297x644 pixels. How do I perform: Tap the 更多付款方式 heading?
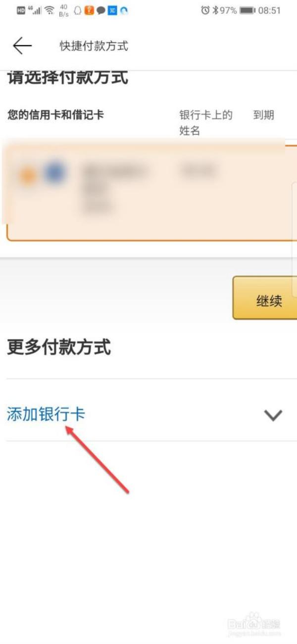pyautogui.click(x=59, y=347)
